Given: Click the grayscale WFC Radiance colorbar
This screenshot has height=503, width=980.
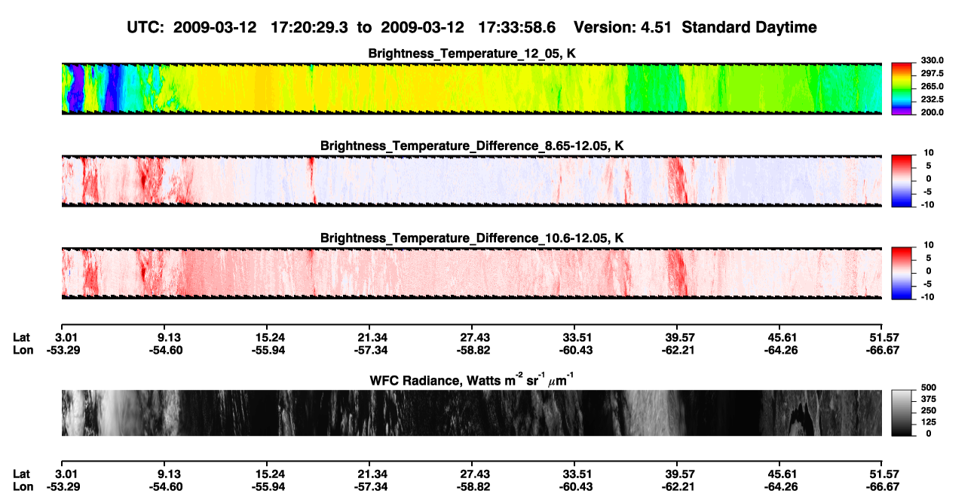Looking at the screenshot, I should click(901, 413).
